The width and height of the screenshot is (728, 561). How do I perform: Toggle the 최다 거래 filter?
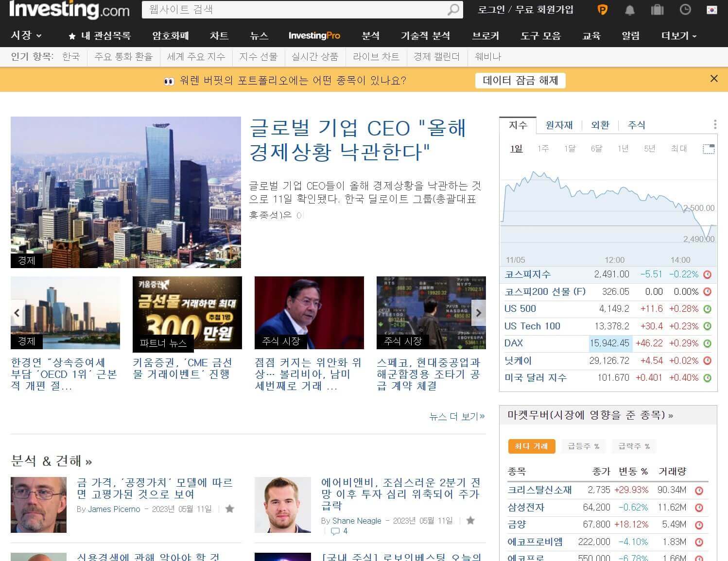(531, 446)
